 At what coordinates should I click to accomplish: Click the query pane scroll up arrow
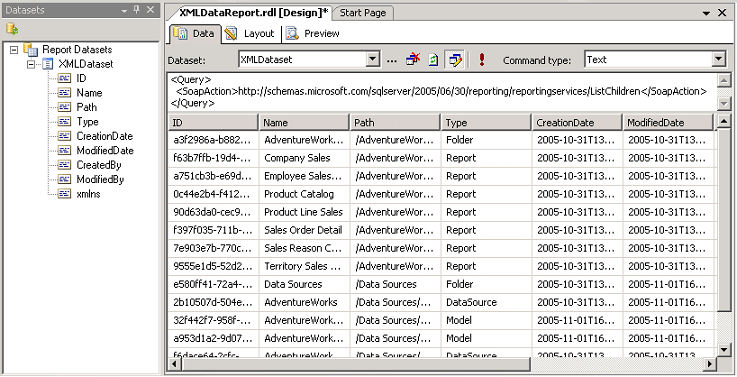coord(724,80)
